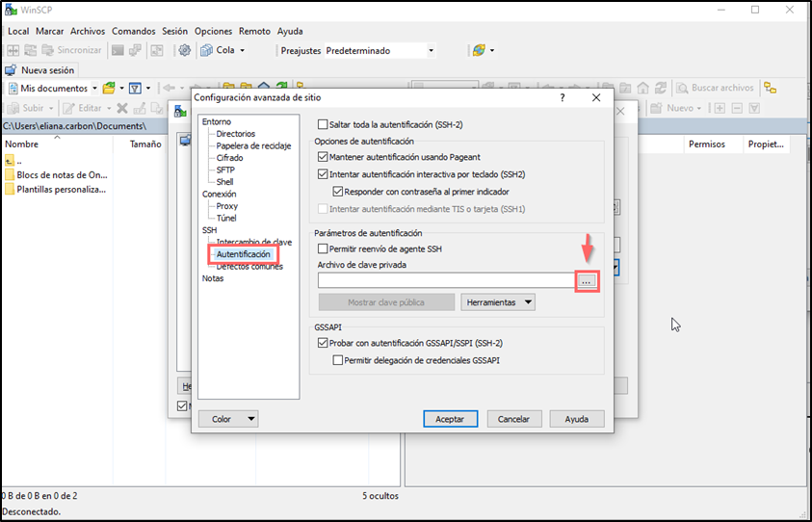Uncheck Mantener autentificación usando Pageant
812x522 pixels.
(x=323, y=156)
